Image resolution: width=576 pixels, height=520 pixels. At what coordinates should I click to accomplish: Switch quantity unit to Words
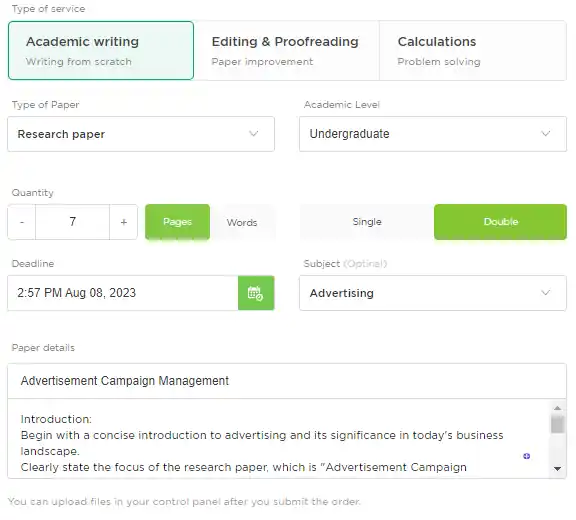pyautogui.click(x=242, y=222)
